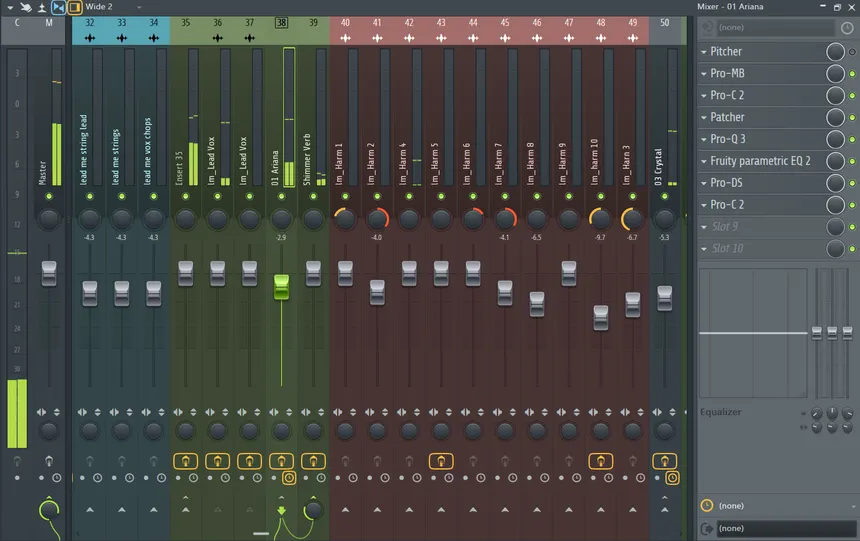
Task: Click the send knob under Shimmer Verb
Action: tap(313, 510)
